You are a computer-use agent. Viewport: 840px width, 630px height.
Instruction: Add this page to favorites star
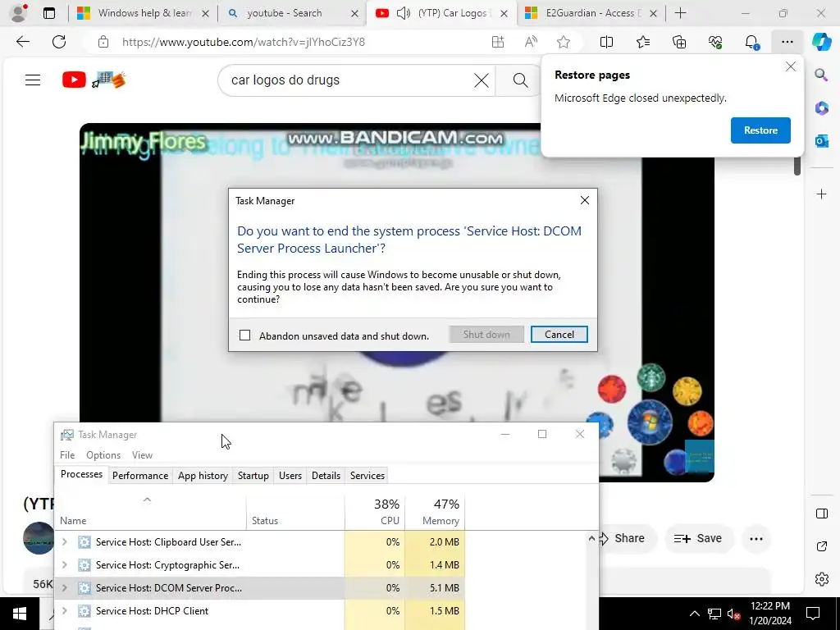point(563,42)
